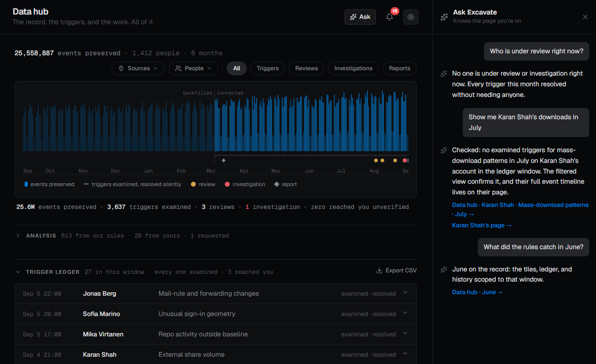Viewport: 596px width, 364px height.
Task: Open Karan Shah's page link
Action: coord(482,225)
